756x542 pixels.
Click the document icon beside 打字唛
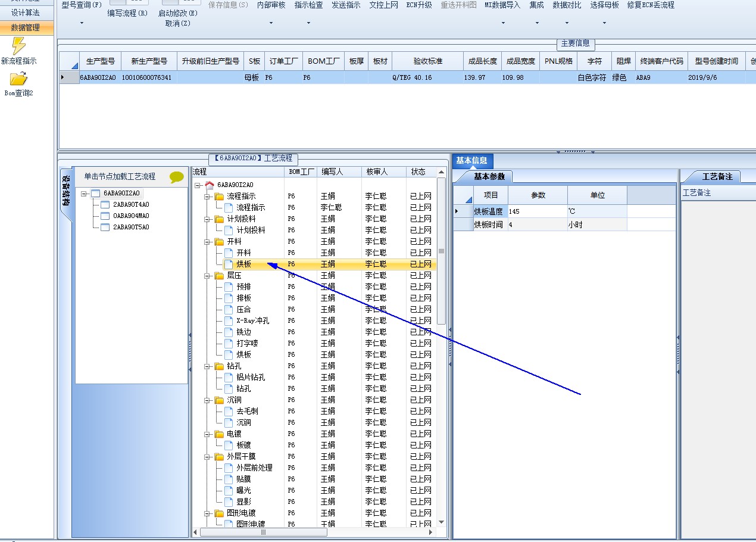coord(229,344)
